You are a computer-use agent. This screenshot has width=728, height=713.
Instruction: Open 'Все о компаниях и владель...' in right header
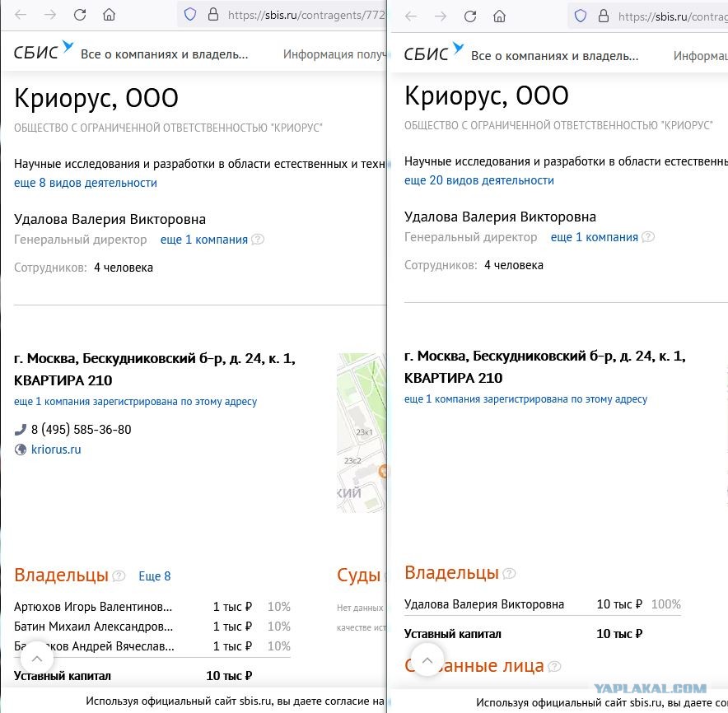click(x=555, y=56)
